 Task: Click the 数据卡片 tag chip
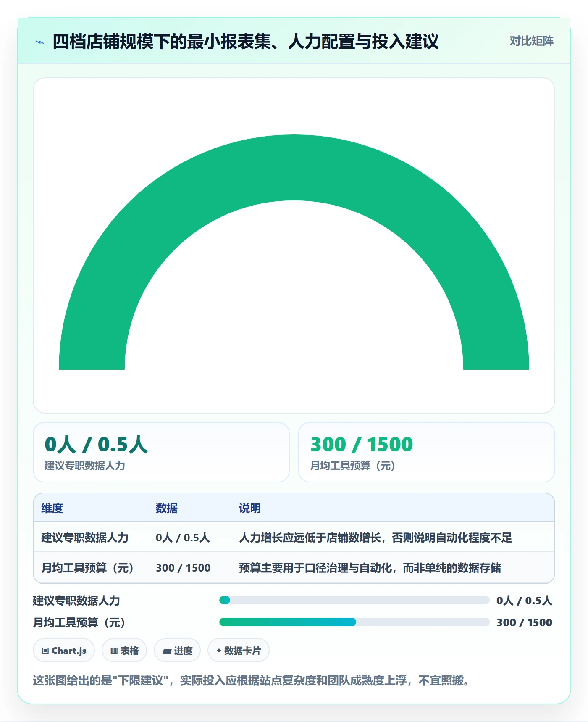click(239, 651)
